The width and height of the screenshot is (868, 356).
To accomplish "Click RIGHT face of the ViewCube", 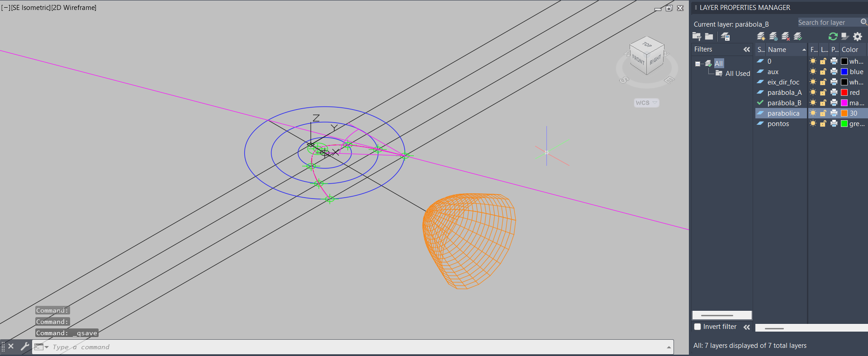I will (x=655, y=59).
